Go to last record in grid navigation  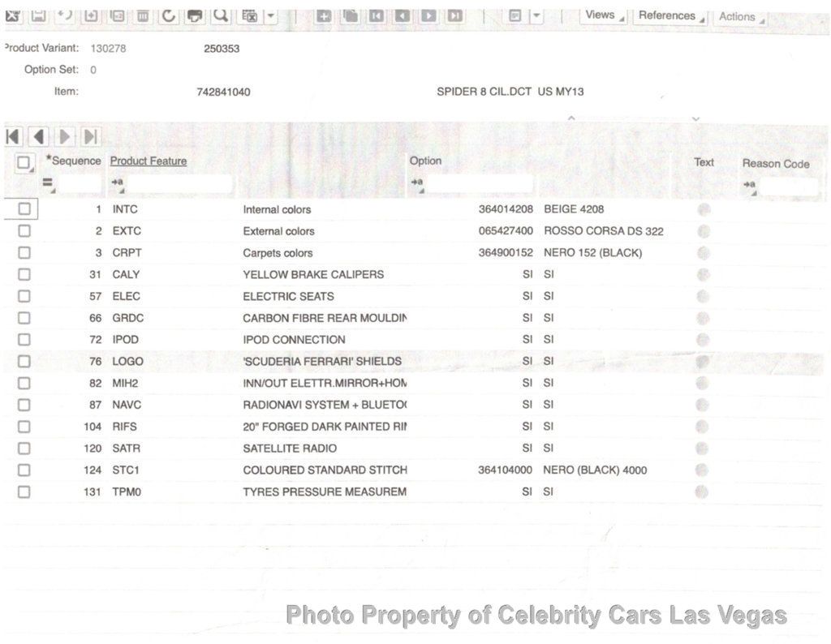[x=91, y=136]
